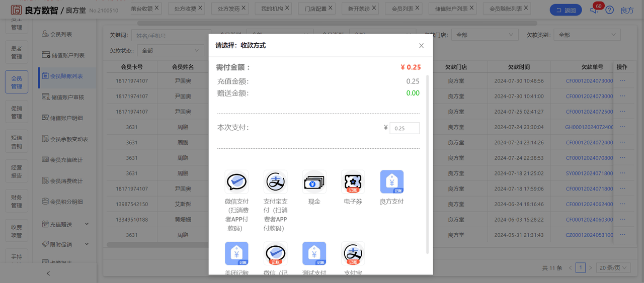
Task: Open the 良方 user account menu
Action: click(627, 10)
